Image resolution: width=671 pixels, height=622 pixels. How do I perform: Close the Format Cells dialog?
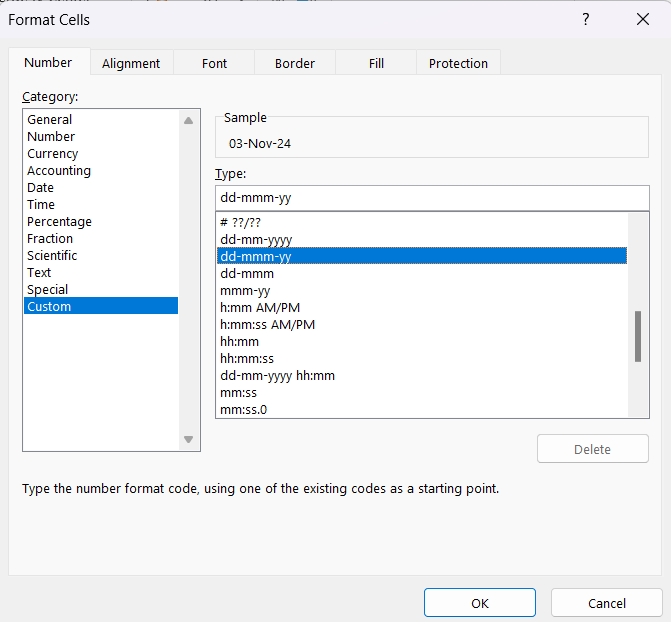click(x=643, y=19)
